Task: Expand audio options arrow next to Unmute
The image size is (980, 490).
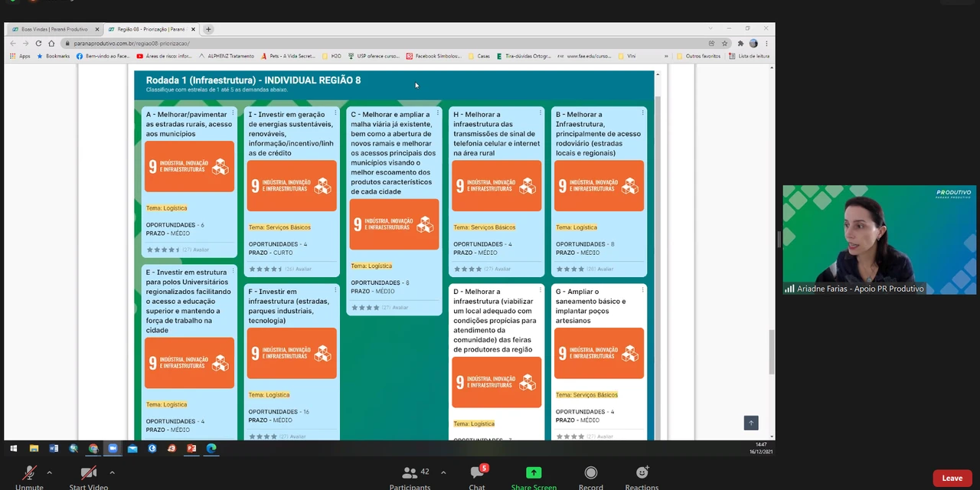Action: tap(50, 472)
